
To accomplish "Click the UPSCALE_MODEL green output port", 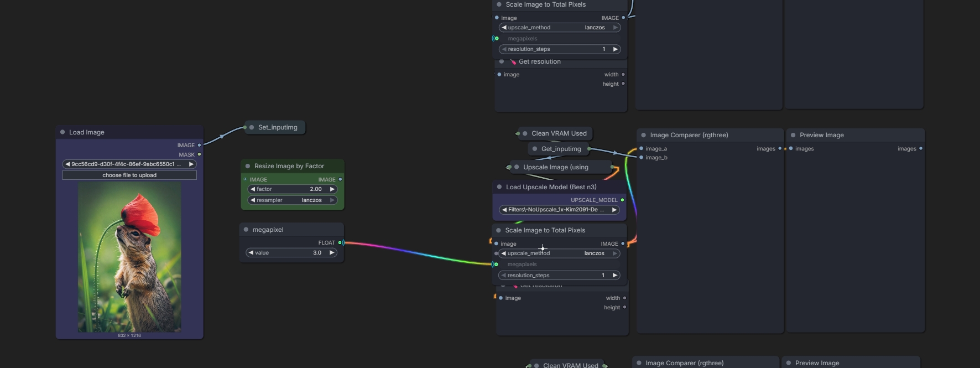I will (622, 200).
